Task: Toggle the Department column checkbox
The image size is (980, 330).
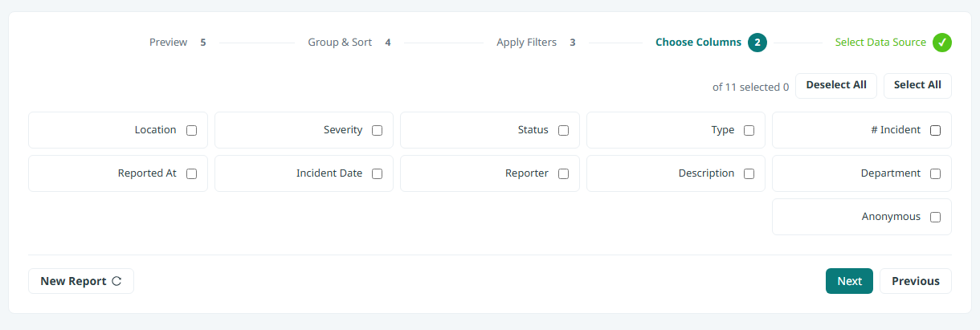Action: [x=935, y=173]
